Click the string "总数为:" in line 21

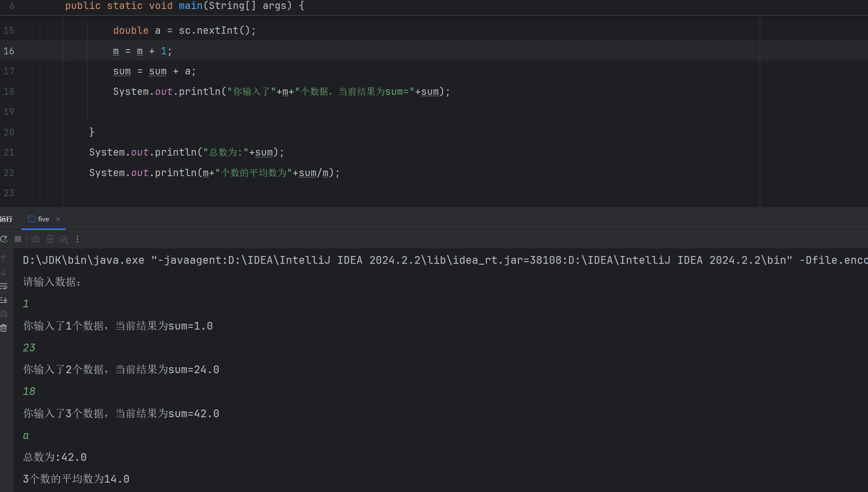pos(226,152)
